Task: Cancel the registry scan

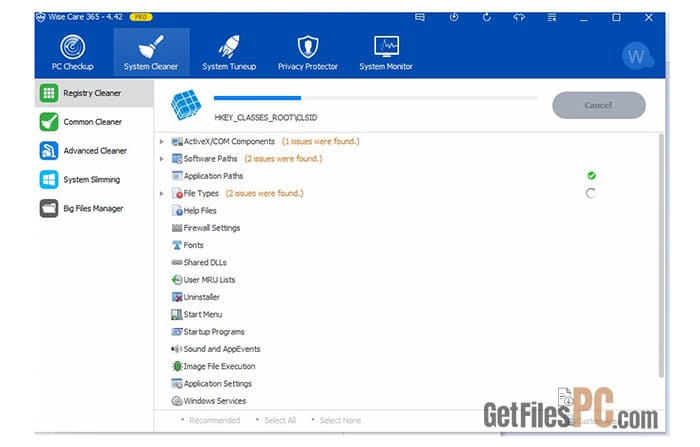Action: (599, 105)
